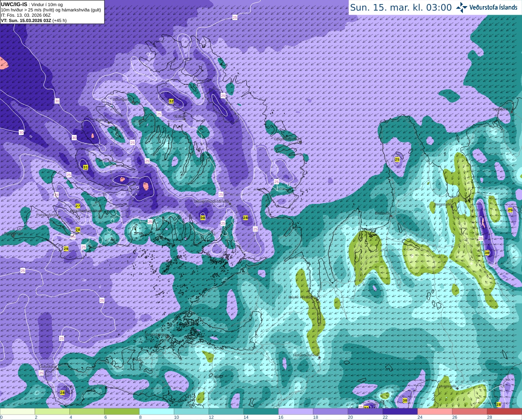Click the 'Sun. 15. mar. kl. 03:00' timestamp
The height and width of the screenshot is (420, 522).
pos(401,7)
